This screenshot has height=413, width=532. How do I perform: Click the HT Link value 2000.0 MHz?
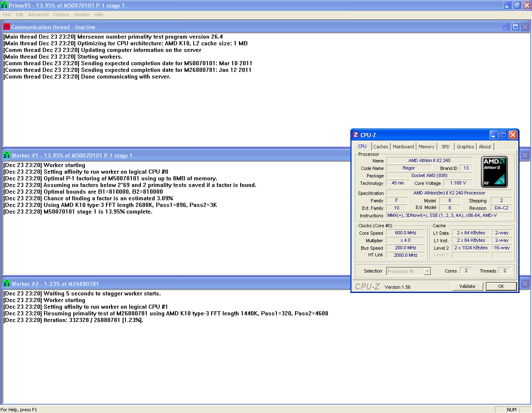pyautogui.click(x=406, y=256)
